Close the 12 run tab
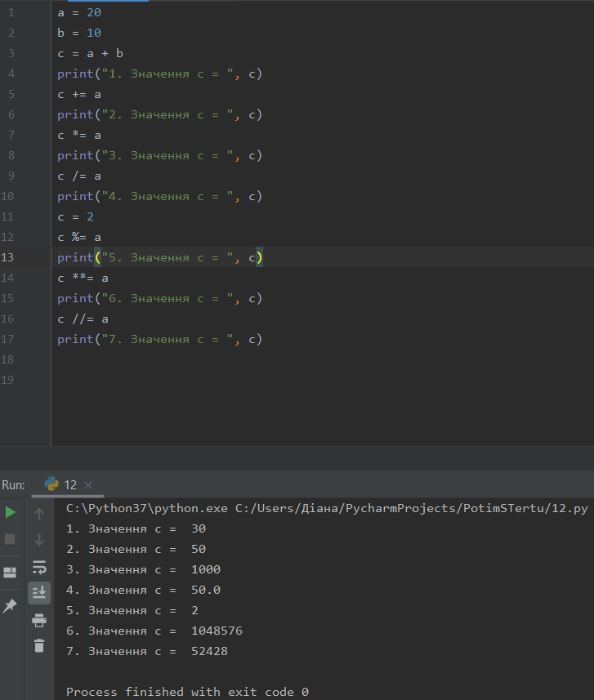The height and width of the screenshot is (700, 594). coord(88,485)
